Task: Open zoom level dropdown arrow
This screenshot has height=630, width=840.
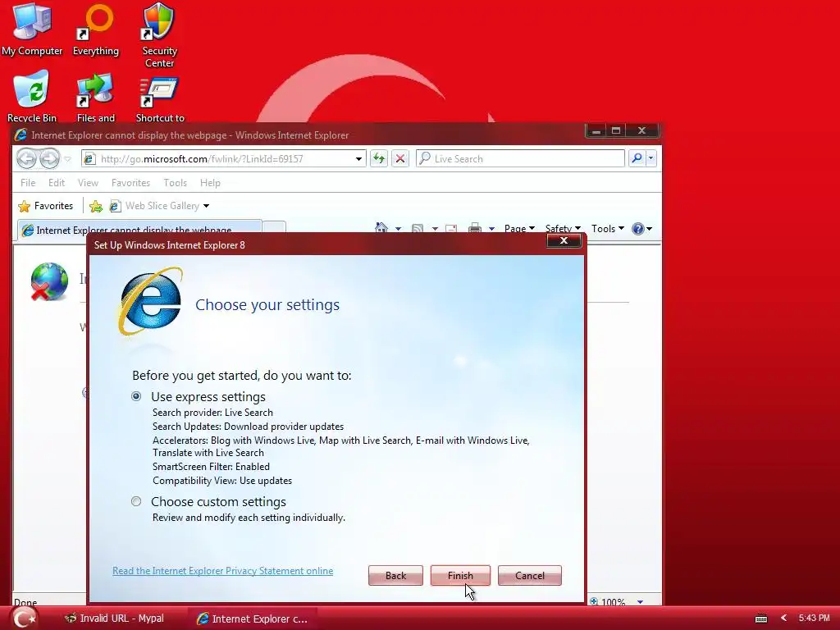Action: [x=640, y=602]
